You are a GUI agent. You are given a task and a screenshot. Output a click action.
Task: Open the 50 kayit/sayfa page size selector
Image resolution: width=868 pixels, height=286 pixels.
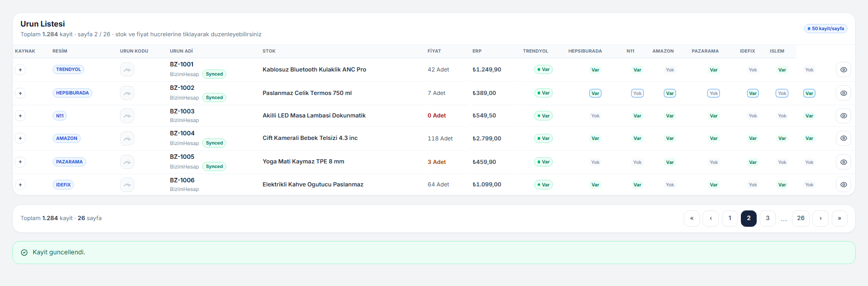(x=826, y=29)
